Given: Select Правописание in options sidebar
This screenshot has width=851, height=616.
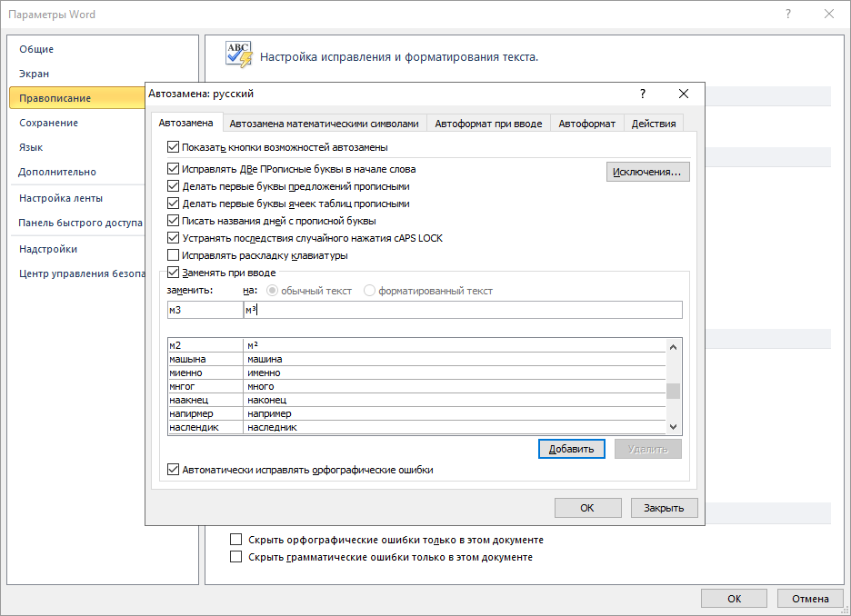Looking at the screenshot, I should click(x=77, y=98).
